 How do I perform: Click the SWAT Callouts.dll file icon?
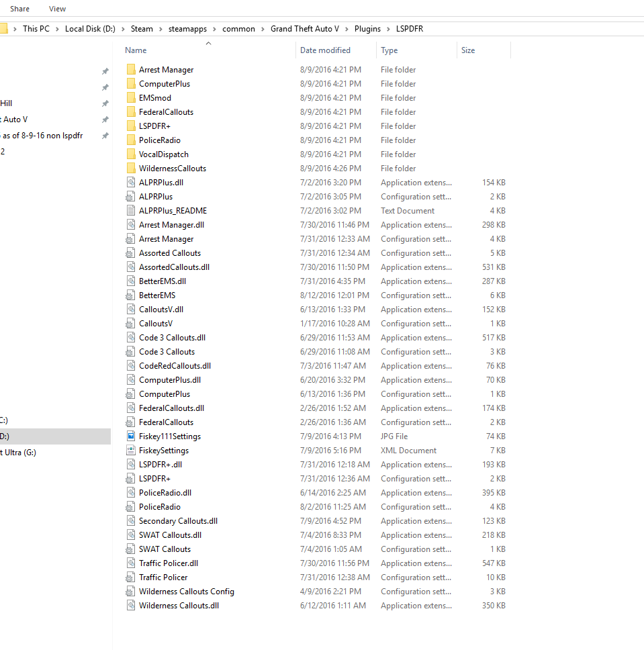click(131, 535)
